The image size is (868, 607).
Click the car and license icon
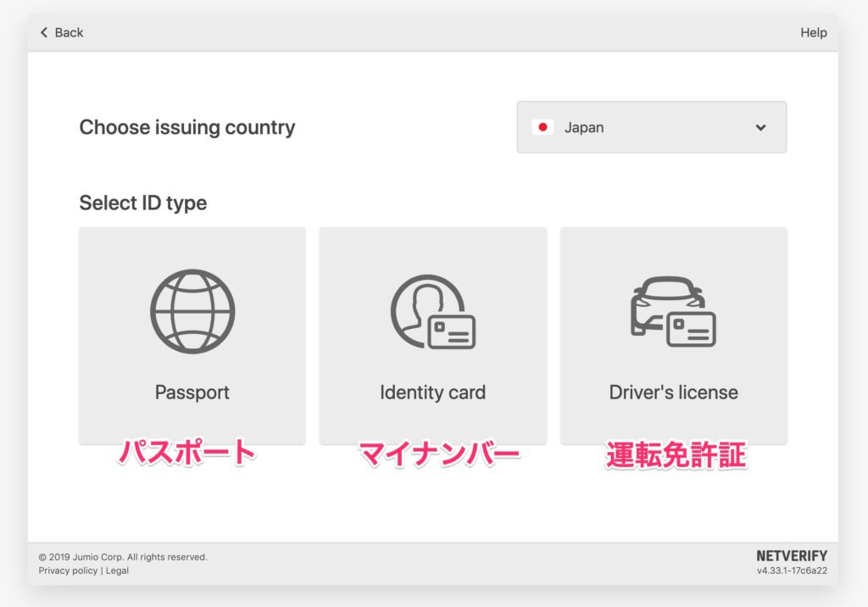pyautogui.click(x=673, y=311)
